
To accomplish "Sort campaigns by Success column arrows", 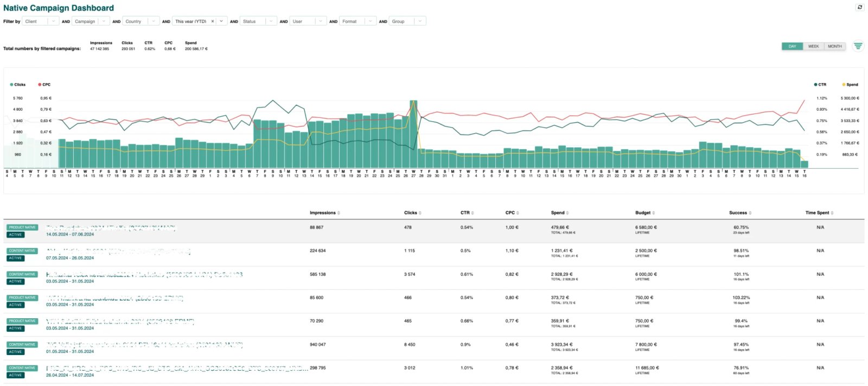I will tap(750, 213).
